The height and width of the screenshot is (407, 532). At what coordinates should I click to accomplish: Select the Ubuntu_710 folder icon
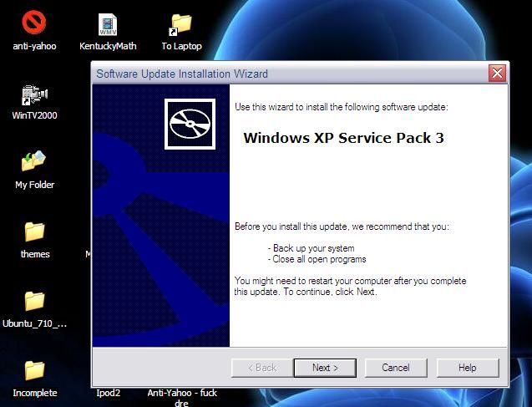[x=34, y=301]
